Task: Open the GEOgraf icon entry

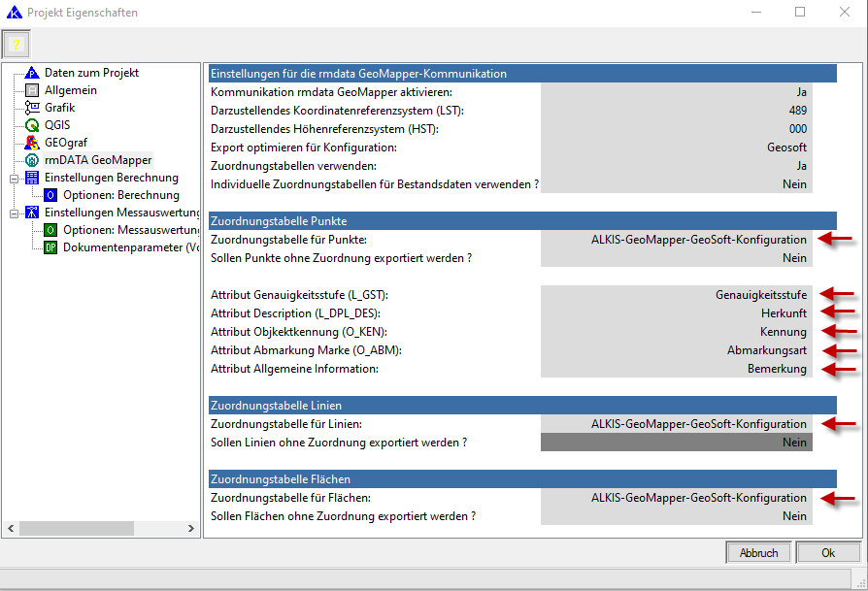Action: 32,143
